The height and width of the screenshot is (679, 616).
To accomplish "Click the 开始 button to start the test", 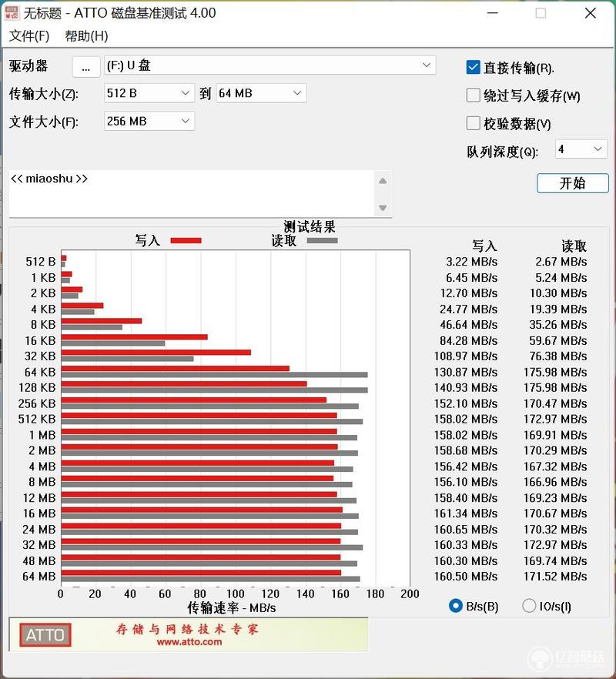I will pos(573,183).
